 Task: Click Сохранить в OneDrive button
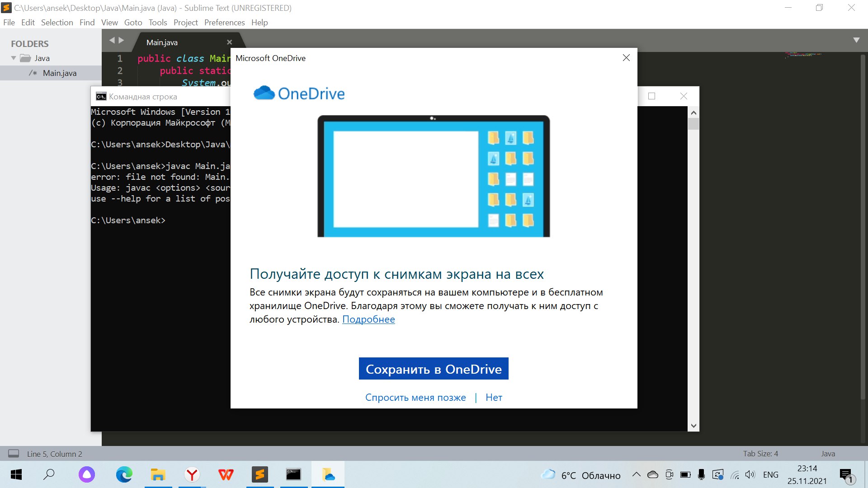(434, 369)
